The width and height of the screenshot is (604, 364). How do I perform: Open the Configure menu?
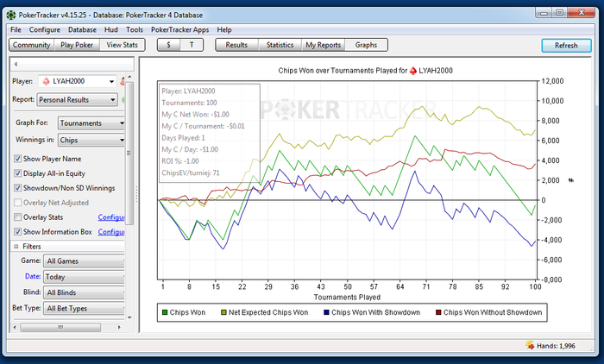point(45,29)
